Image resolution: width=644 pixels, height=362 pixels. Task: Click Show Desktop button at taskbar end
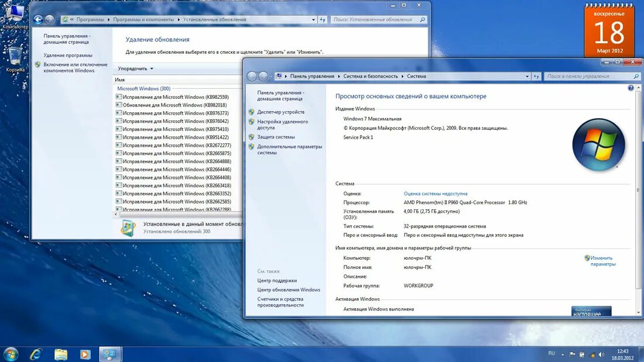pos(640,354)
